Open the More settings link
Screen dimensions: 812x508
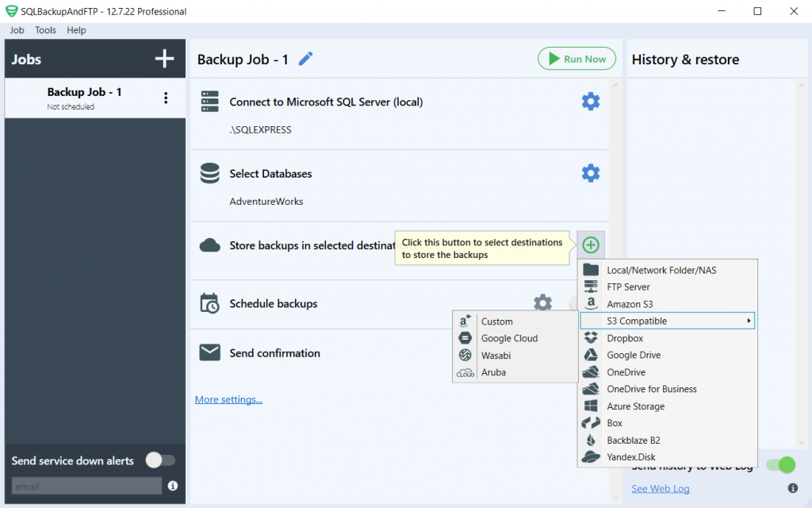[228, 400]
